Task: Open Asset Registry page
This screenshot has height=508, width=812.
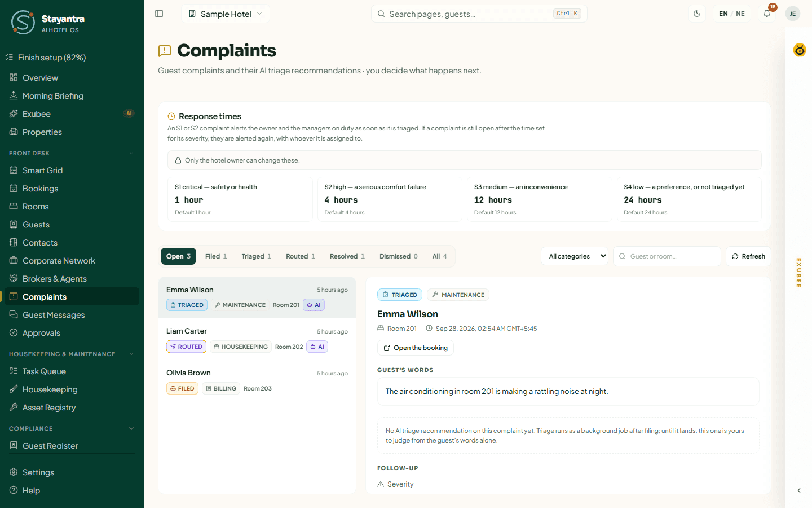Action: coord(72,408)
